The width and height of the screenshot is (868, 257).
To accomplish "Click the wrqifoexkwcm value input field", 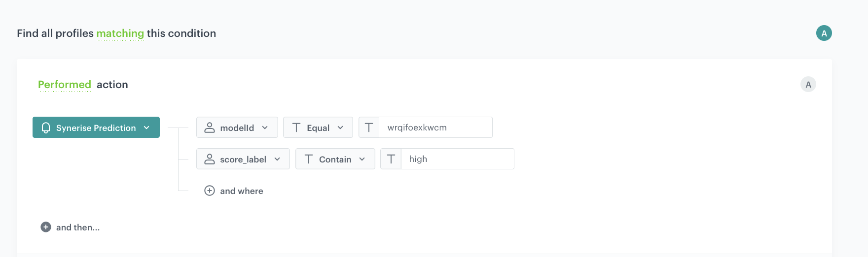I will pyautogui.click(x=435, y=128).
